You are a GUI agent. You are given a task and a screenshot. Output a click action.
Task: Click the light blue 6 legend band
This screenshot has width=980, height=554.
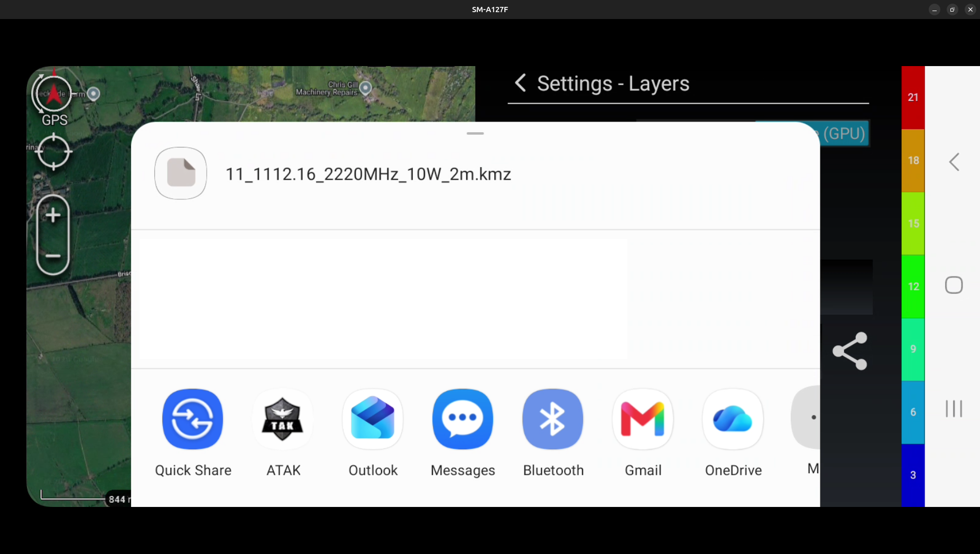click(913, 412)
